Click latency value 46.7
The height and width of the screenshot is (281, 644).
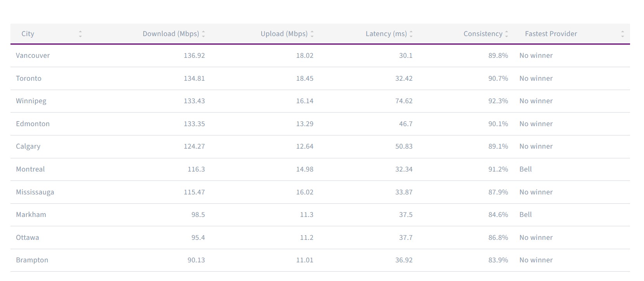406,124
